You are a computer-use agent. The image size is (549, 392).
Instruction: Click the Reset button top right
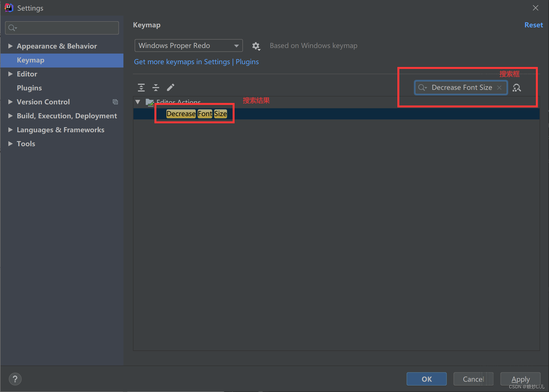[x=534, y=25]
